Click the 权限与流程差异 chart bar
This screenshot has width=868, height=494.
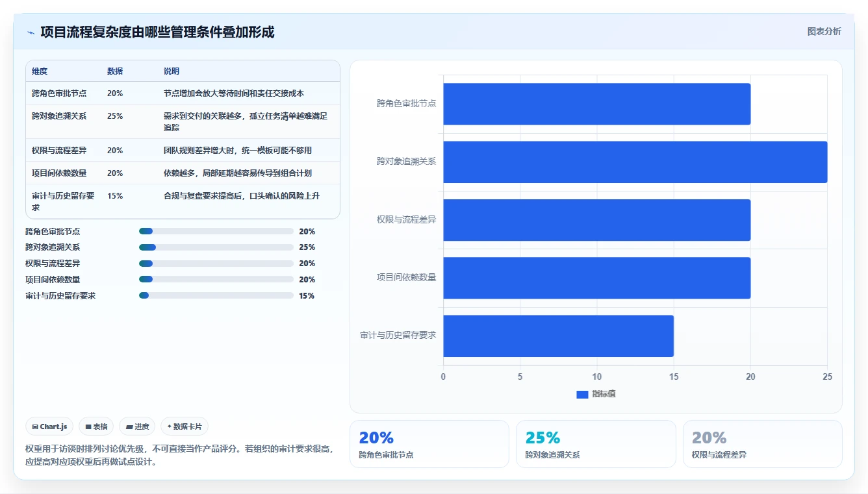(x=596, y=220)
